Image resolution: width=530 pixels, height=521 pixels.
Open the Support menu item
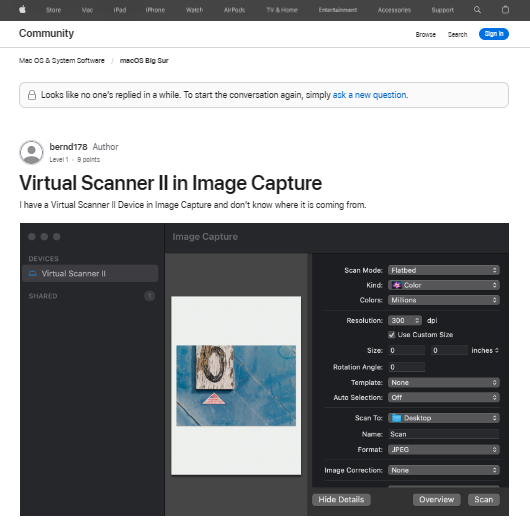[442, 10]
